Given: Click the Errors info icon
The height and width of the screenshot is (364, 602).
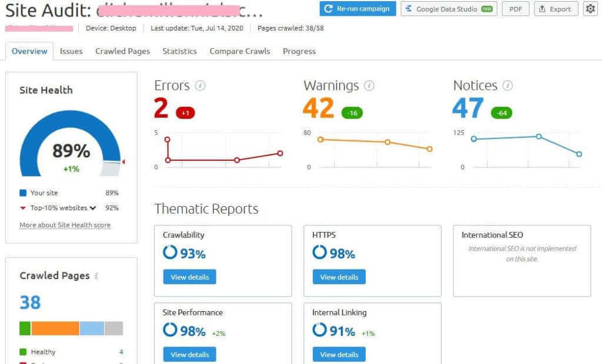Looking at the screenshot, I should point(200,86).
